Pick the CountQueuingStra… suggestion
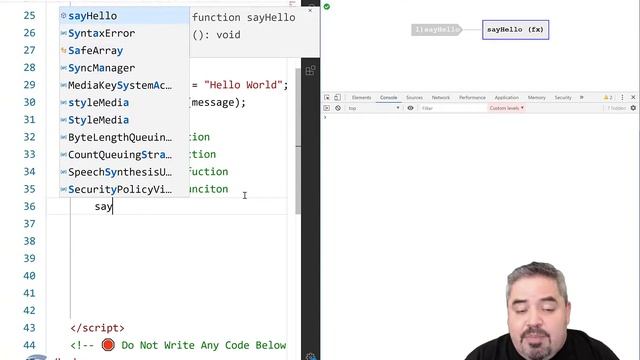The image size is (640, 360). [x=124, y=155]
